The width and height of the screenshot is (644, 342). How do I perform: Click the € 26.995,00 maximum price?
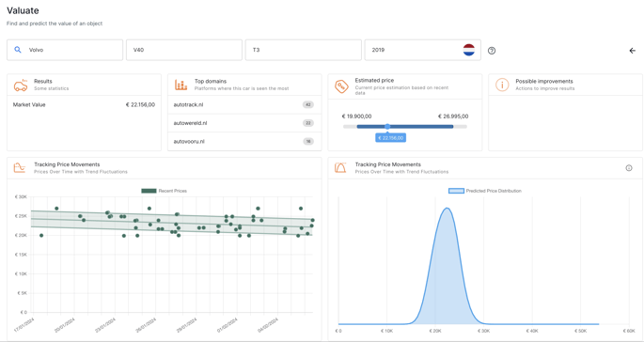point(453,117)
